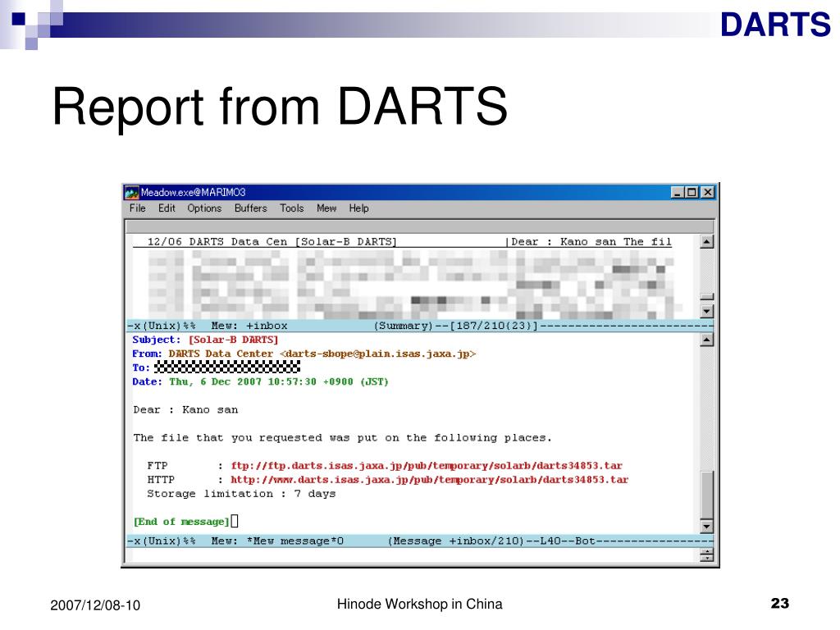Screen dimensions: 840x630
Task: Maximize the Meadow window
Action: [692, 192]
